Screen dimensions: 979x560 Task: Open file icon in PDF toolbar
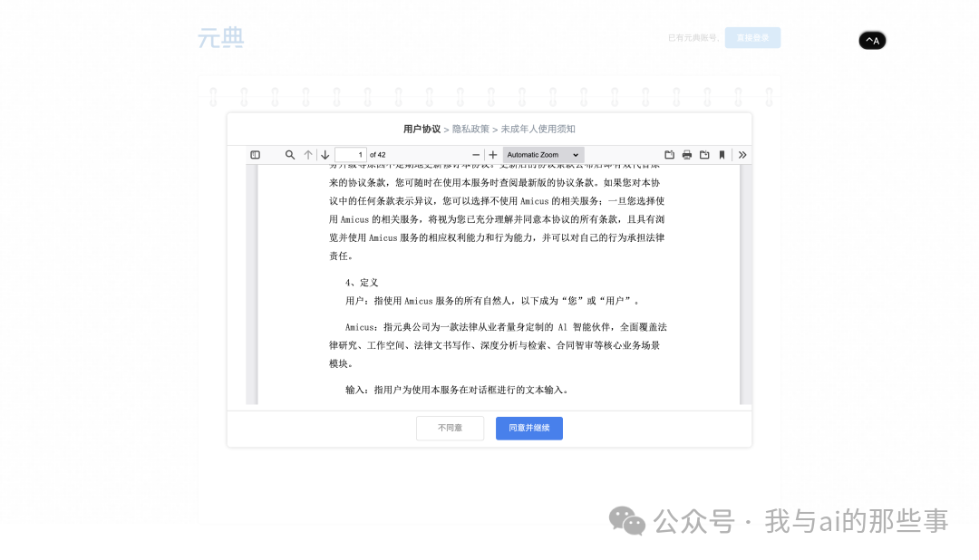point(669,155)
